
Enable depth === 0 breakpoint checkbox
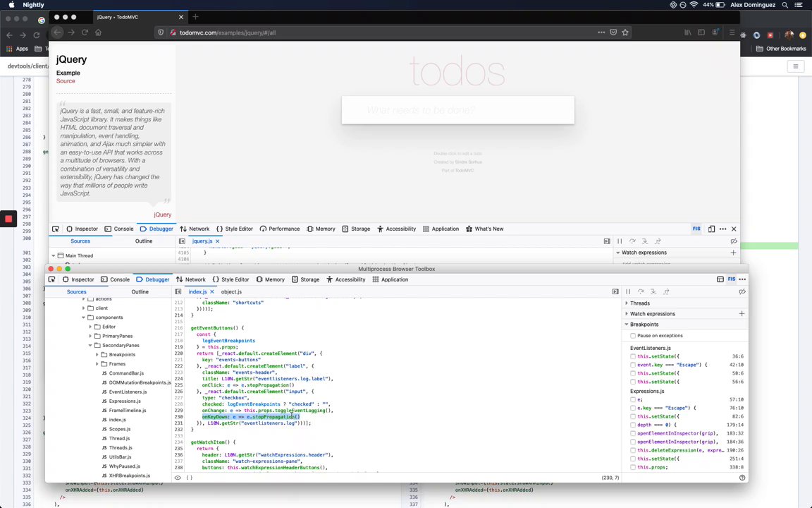(x=633, y=425)
